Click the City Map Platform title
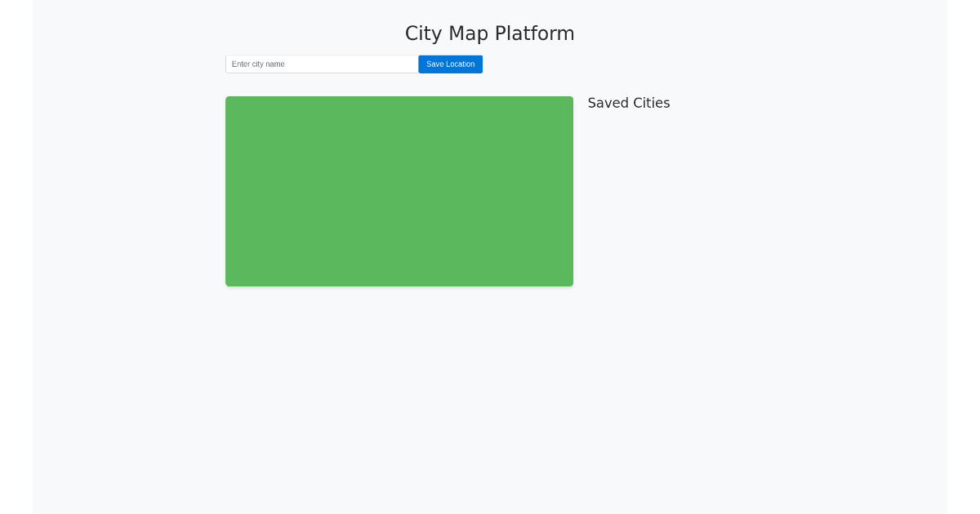This screenshot has width=980, height=514. 489,33
